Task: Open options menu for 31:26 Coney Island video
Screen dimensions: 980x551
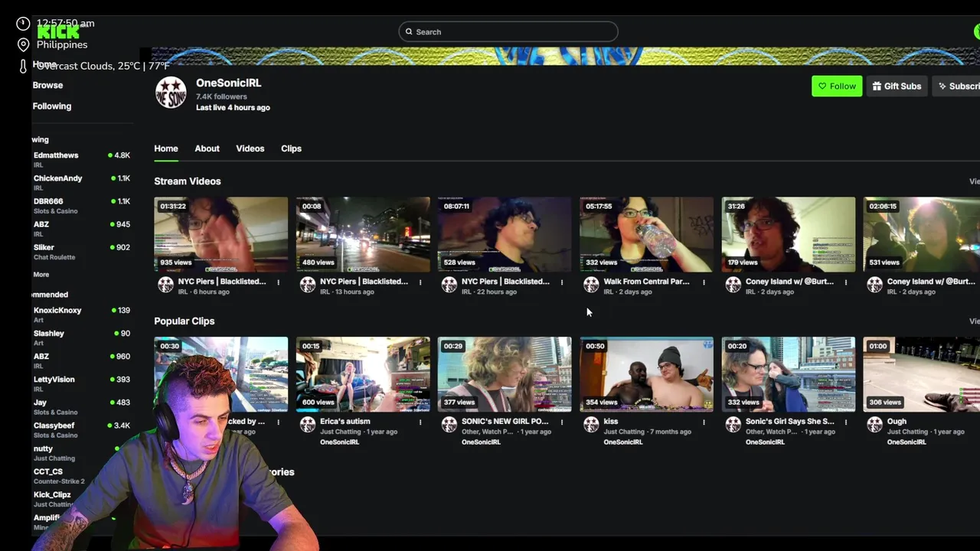Action: point(845,282)
